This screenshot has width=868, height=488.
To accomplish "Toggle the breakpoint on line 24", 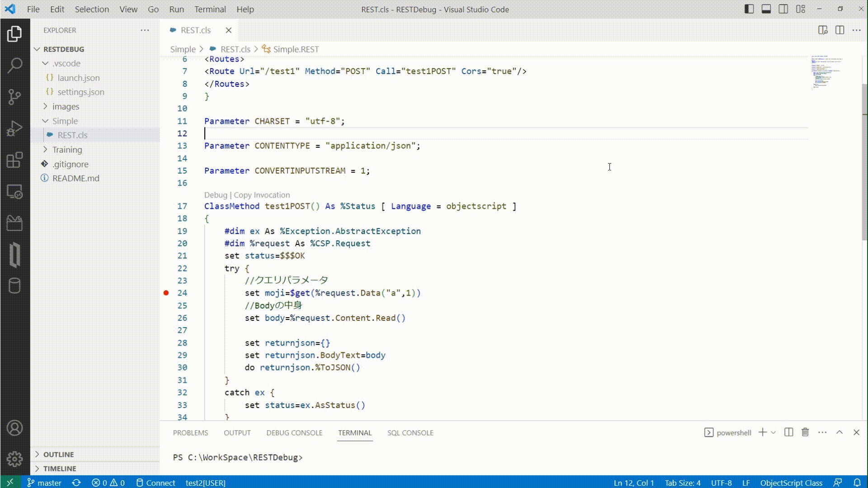I will 166,293.
